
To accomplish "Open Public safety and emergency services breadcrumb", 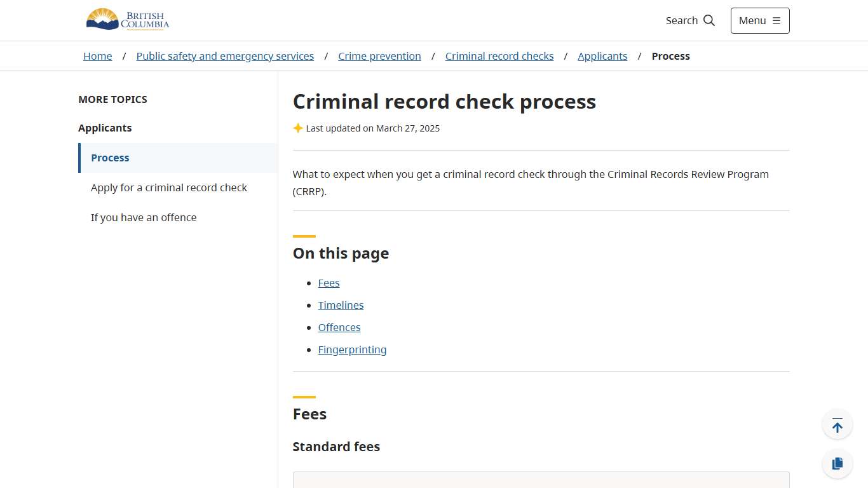I will pos(225,56).
